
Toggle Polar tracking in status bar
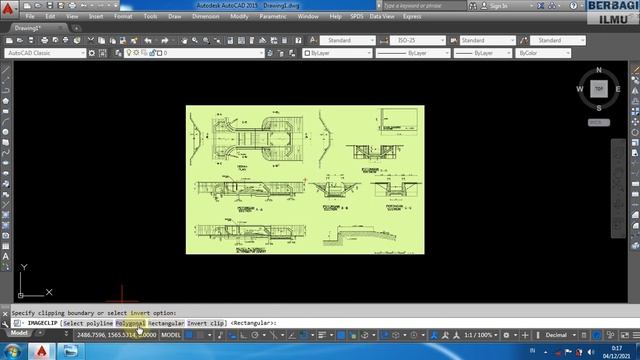pos(255,335)
